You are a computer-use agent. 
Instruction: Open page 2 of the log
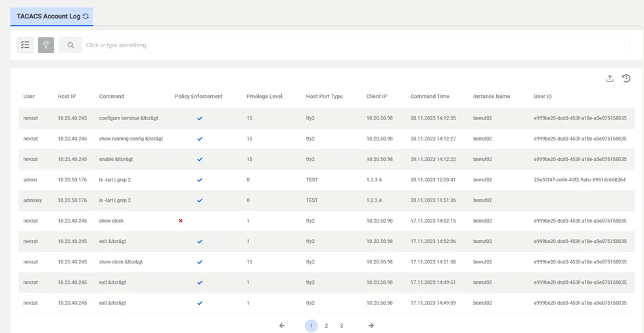(326, 326)
